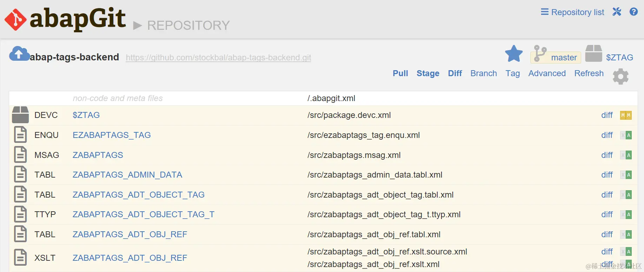Click the Pull action
Viewport: 644px width, 272px height.
(x=400, y=73)
